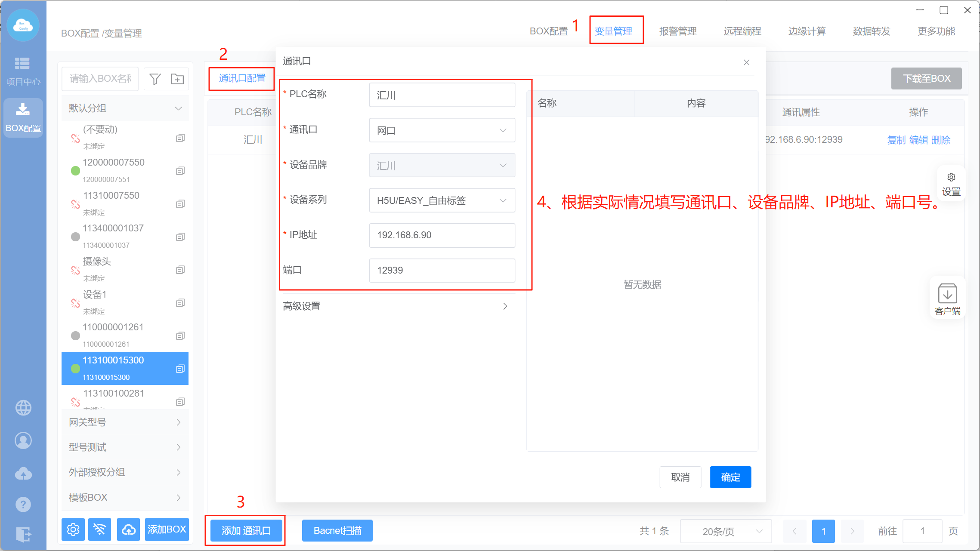
Task: Click the add folder group icon
Action: coord(177,79)
